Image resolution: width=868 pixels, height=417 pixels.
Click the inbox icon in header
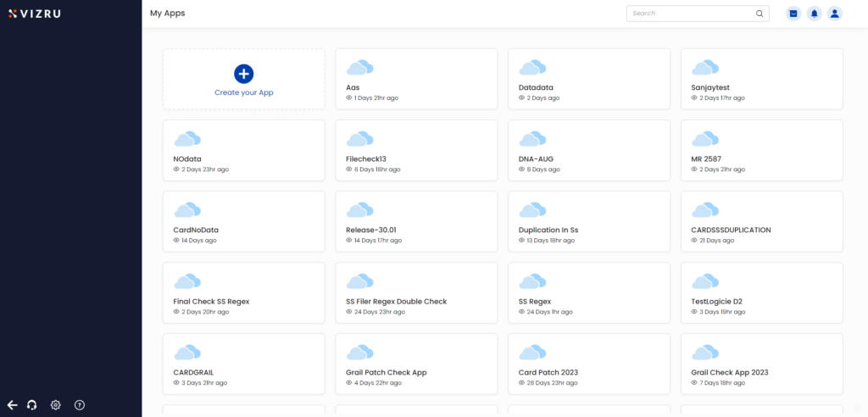coord(793,14)
